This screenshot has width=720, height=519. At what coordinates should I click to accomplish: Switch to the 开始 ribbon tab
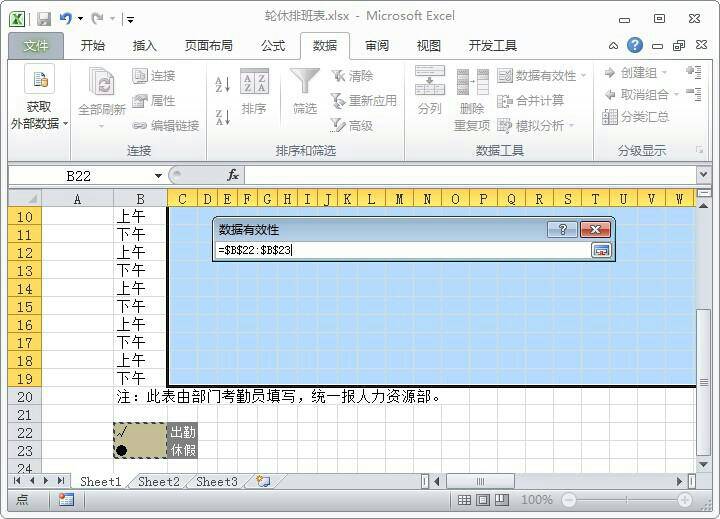(92, 45)
